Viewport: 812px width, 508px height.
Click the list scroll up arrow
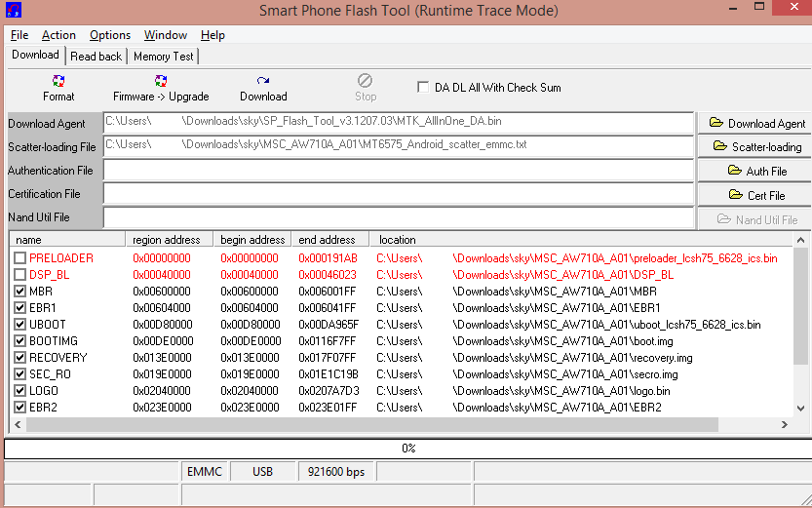800,240
